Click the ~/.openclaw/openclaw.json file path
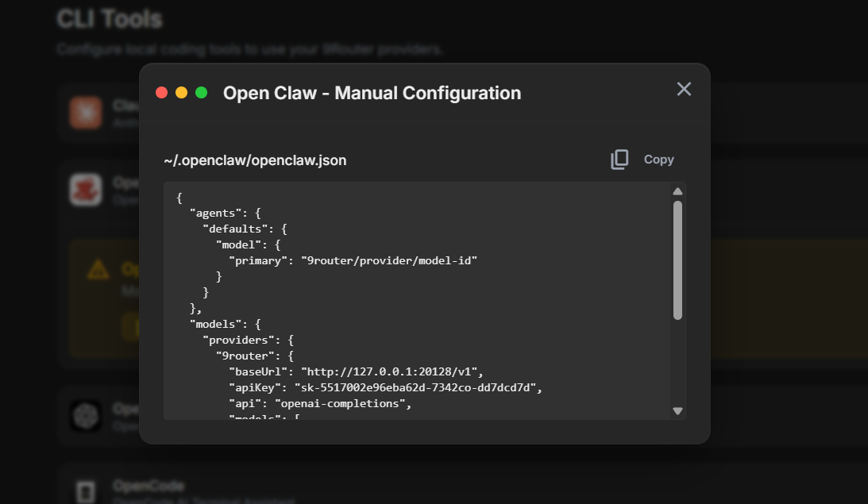Viewport: 868px width, 504px height. (x=255, y=160)
